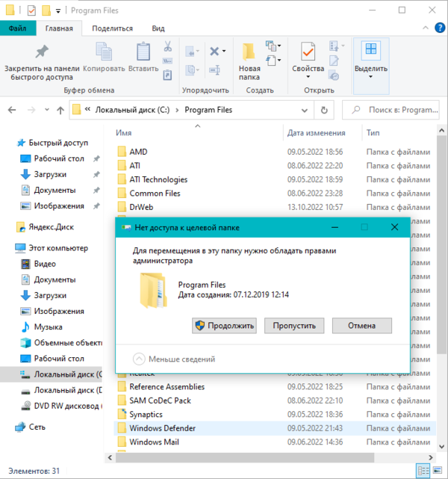Click the pin to Quick Access icon

(x=40, y=52)
